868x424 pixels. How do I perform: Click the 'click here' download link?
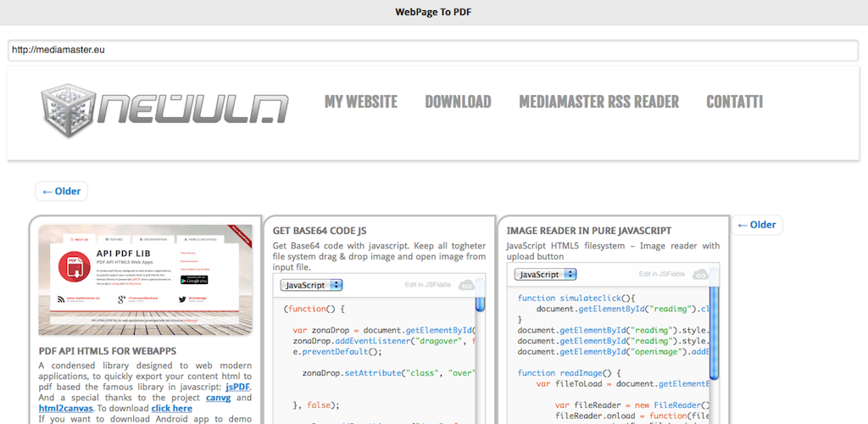171,409
